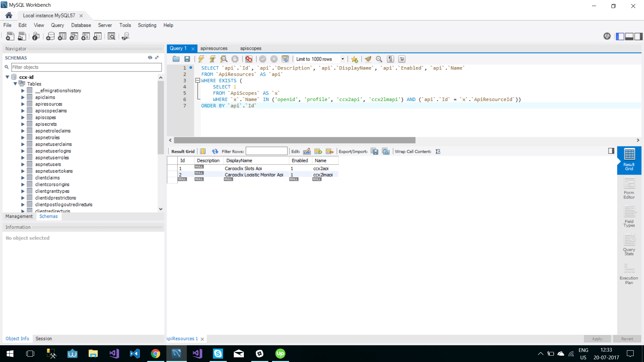644x362 pixels.
Task: Collapse the ccx-id schema node
Action: 7,77
